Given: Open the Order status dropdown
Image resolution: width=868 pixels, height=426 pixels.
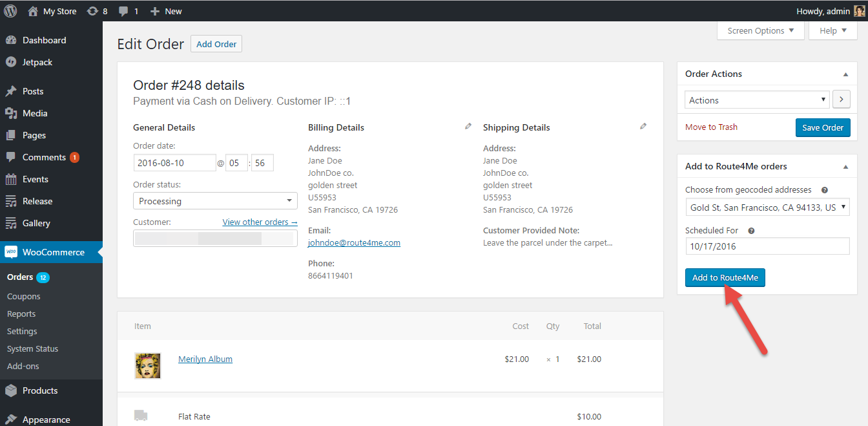Looking at the screenshot, I should tap(215, 201).
